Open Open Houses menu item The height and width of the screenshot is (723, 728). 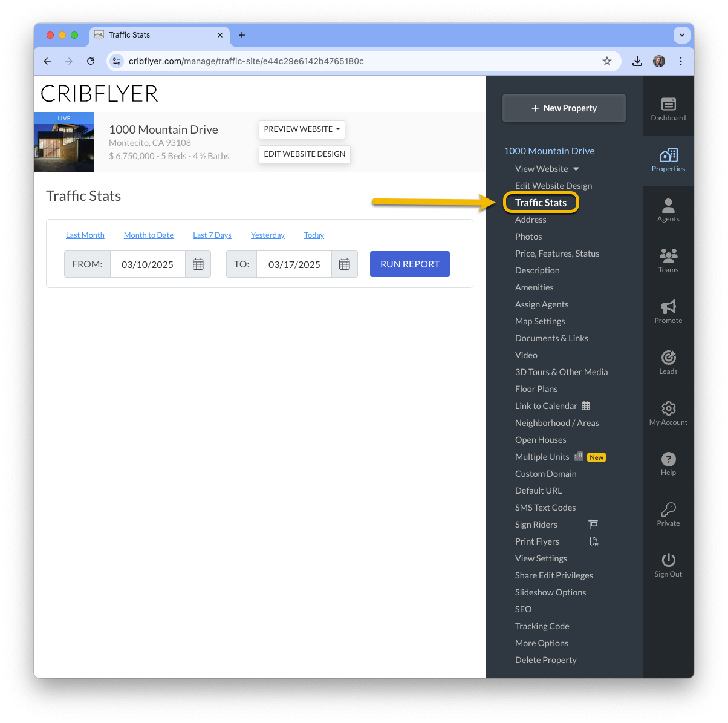(x=541, y=440)
